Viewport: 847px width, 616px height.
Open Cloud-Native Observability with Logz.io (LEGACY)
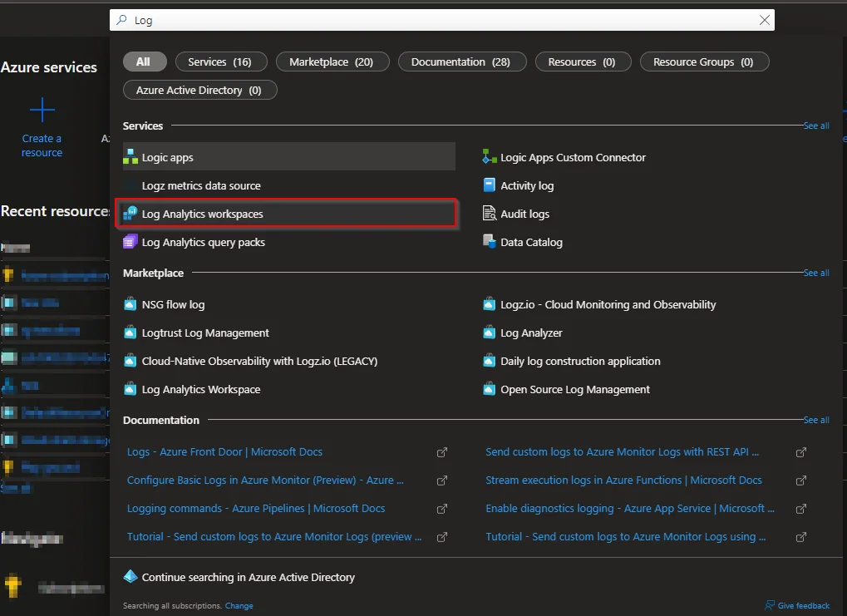click(x=259, y=361)
